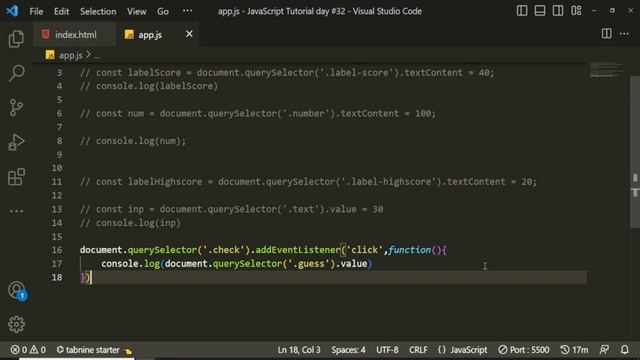Viewport: 640px width, 360px height.
Task: Change file encoding UTF-8
Action: coord(387,350)
